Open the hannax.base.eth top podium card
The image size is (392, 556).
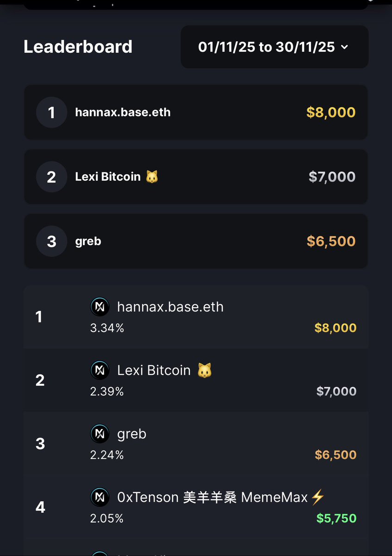click(196, 112)
